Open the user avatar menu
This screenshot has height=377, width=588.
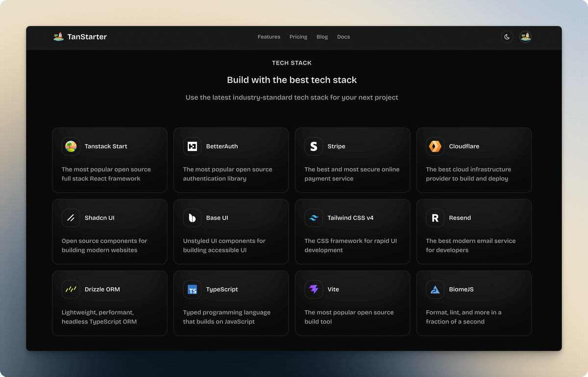525,37
